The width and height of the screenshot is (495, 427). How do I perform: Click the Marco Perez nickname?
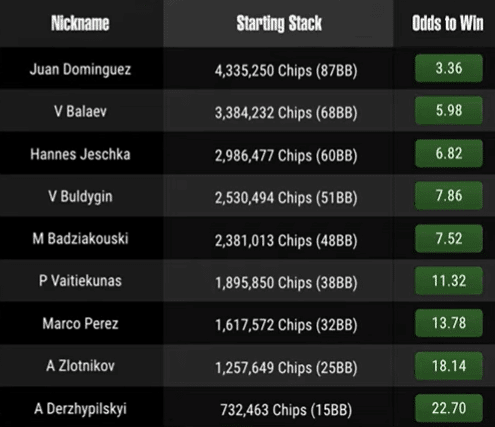click(80, 324)
